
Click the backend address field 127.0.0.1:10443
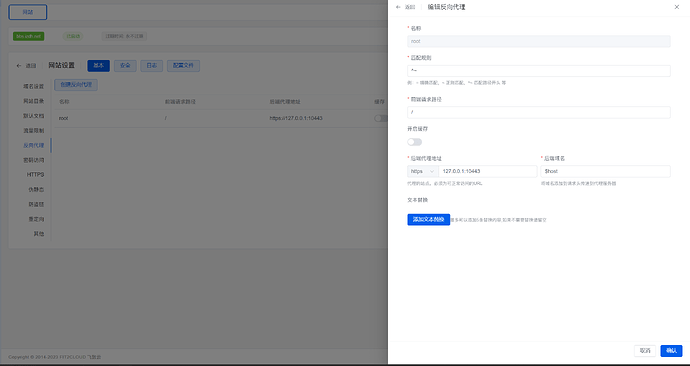488,171
